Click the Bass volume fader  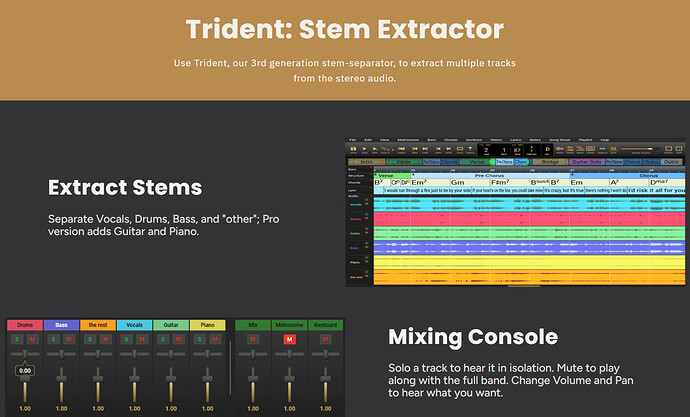(62, 379)
